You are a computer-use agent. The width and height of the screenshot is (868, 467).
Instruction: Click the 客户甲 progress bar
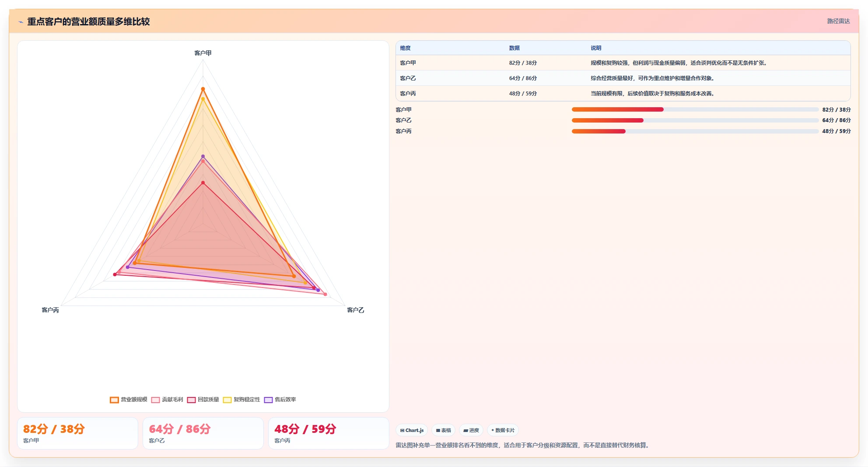695,109
